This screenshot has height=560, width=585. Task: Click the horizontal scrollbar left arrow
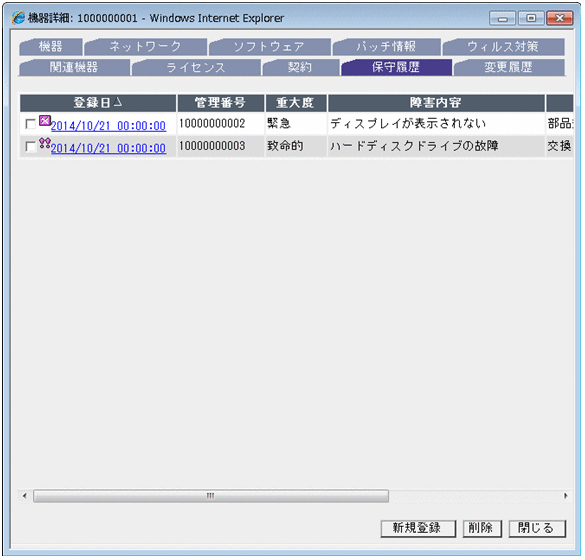coord(25,496)
